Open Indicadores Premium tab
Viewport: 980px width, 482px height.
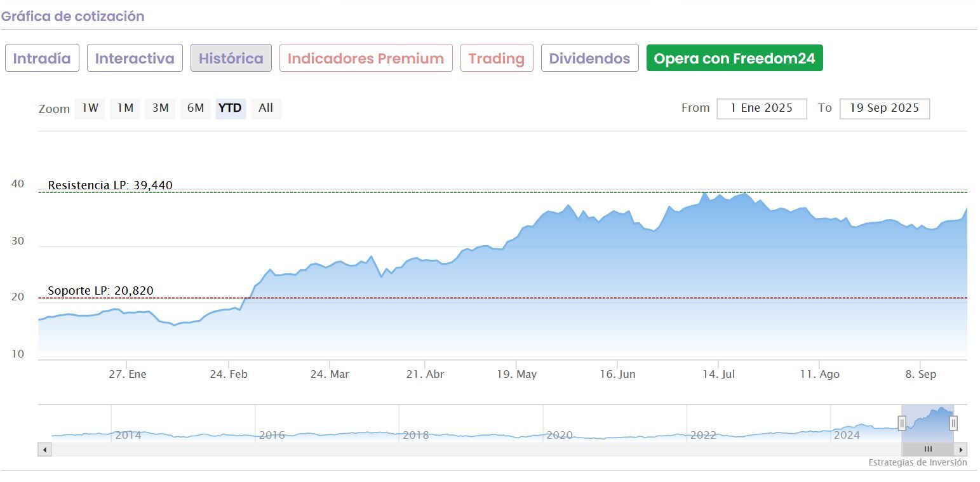(365, 58)
